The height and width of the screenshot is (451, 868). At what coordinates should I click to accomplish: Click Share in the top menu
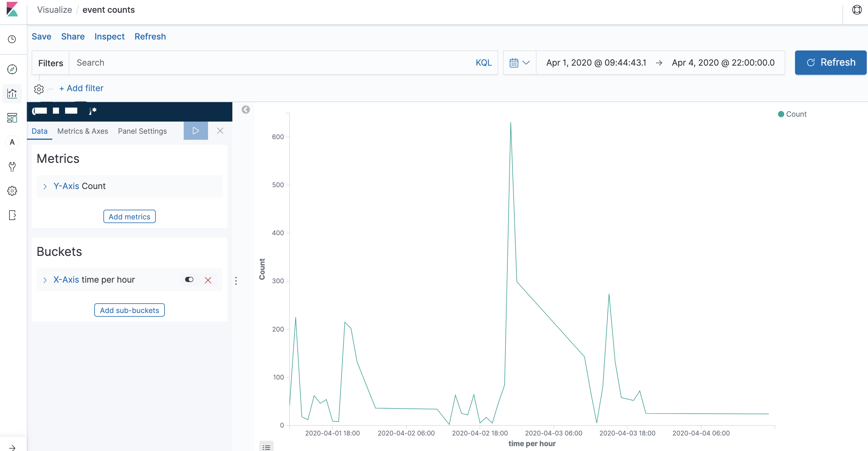(73, 36)
